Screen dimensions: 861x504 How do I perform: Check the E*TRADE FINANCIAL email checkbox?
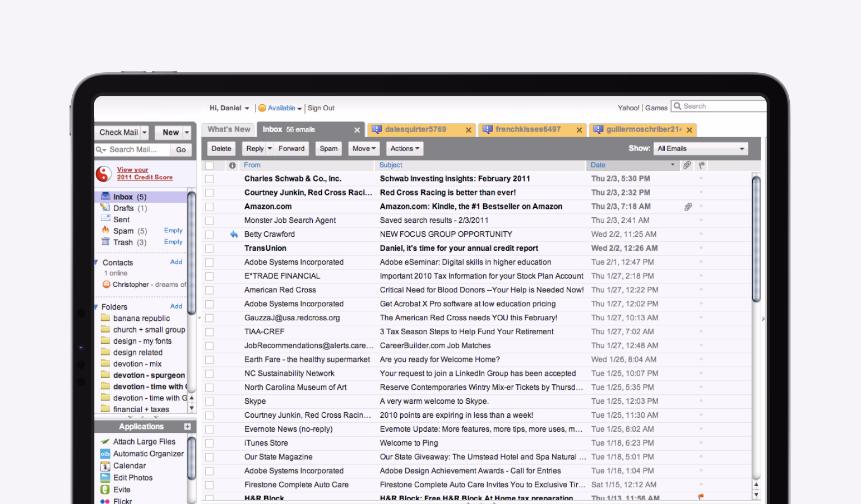pos(209,276)
